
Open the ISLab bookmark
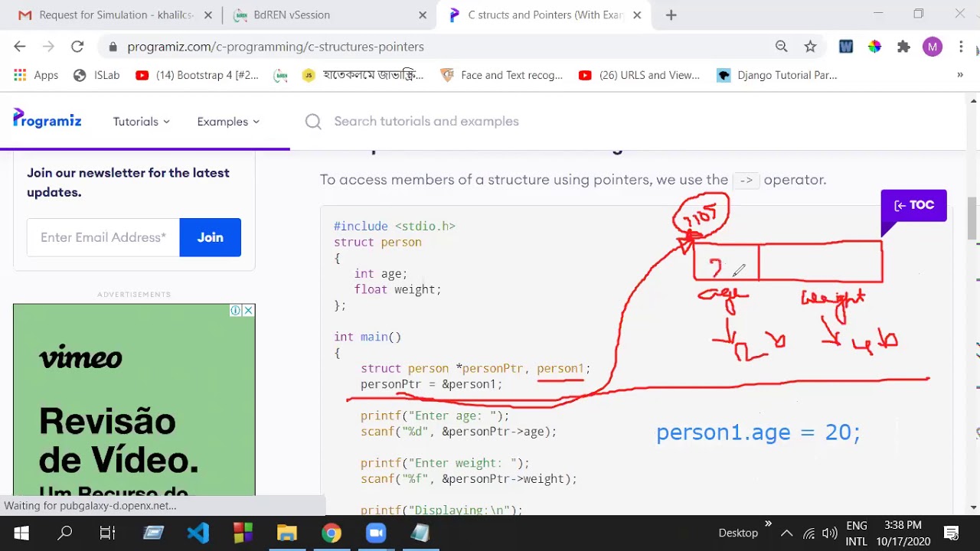(x=96, y=75)
